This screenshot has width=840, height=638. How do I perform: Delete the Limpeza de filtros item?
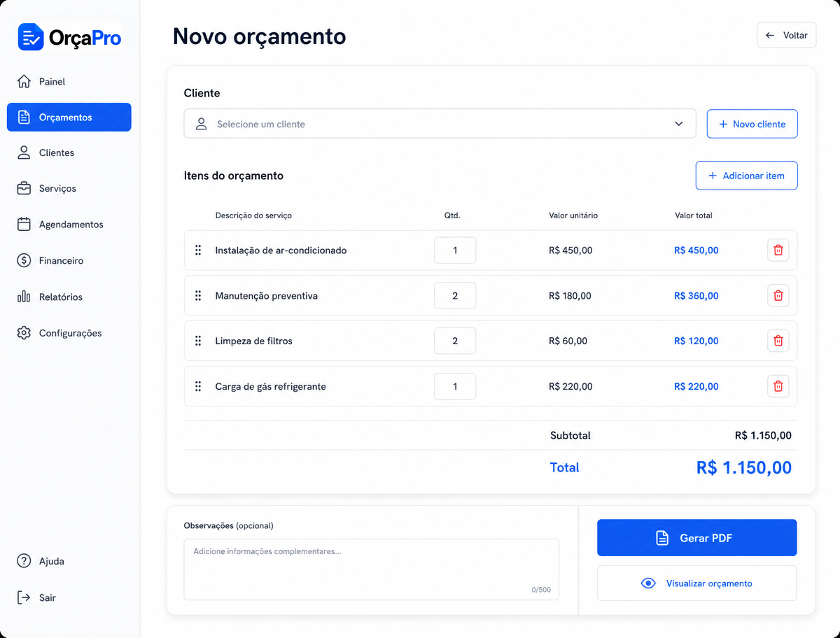pyautogui.click(x=778, y=341)
